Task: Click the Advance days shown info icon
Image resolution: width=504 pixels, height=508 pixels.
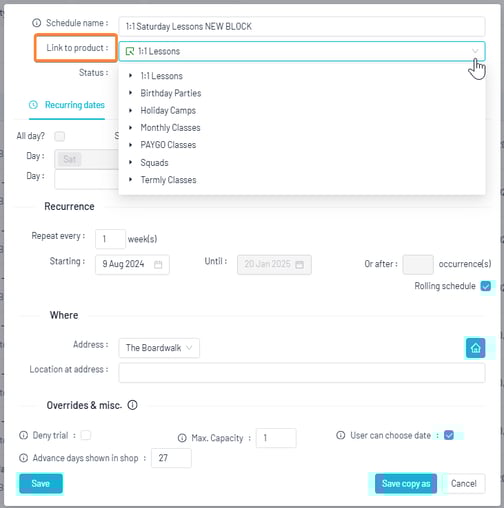Action: click(x=23, y=458)
